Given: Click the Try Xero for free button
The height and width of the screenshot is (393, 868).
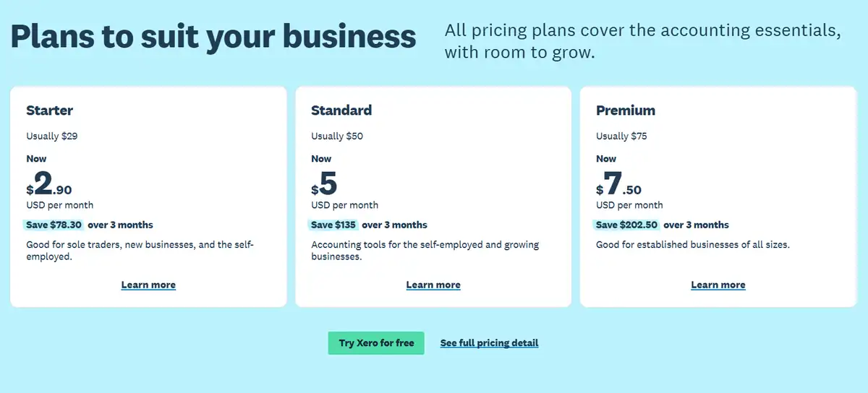Looking at the screenshot, I should 376,343.
